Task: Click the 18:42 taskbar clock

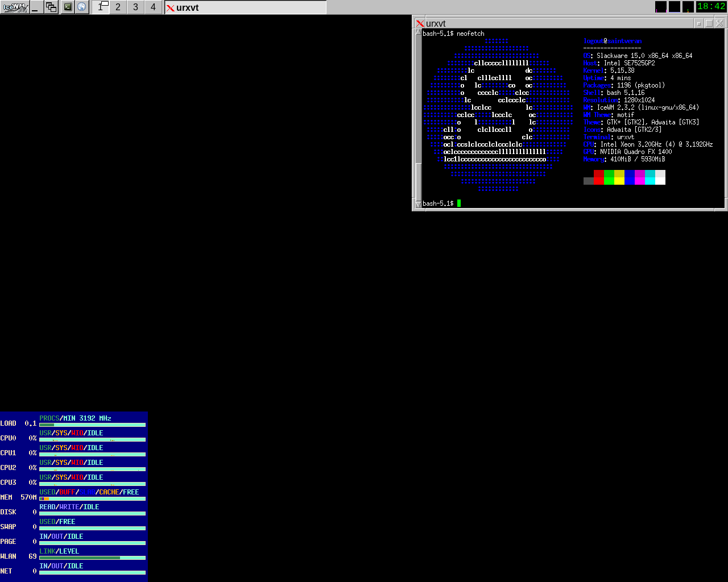Action: 711,7
